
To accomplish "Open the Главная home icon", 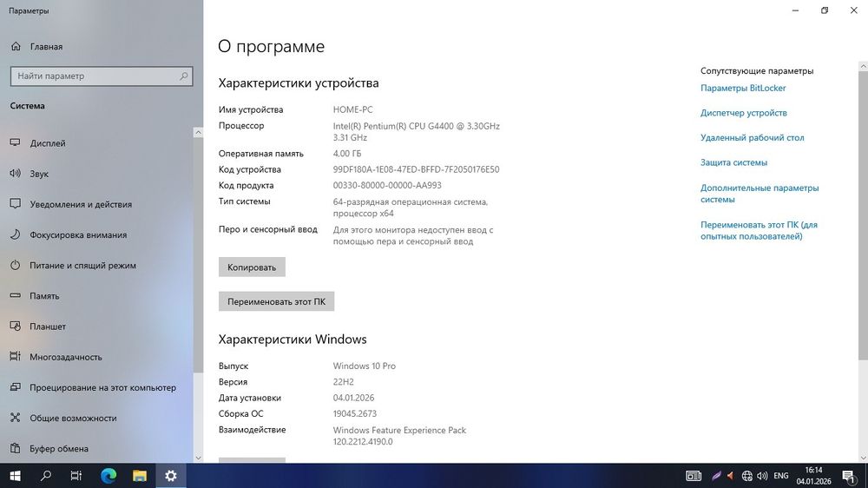I will [16, 47].
